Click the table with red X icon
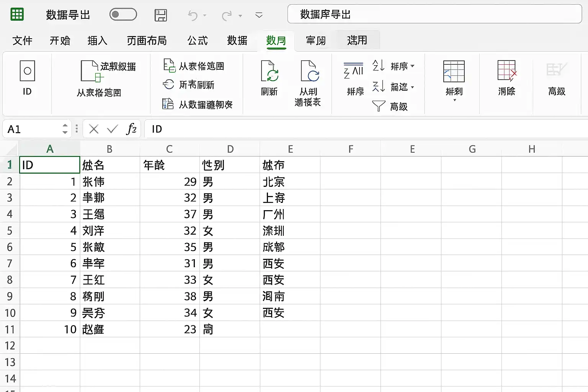Image resolution: width=588 pixels, height=392 pixels. 507,71
